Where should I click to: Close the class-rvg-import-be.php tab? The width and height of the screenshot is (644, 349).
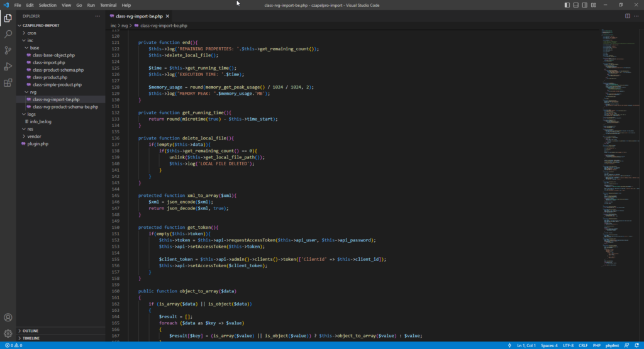167,16
